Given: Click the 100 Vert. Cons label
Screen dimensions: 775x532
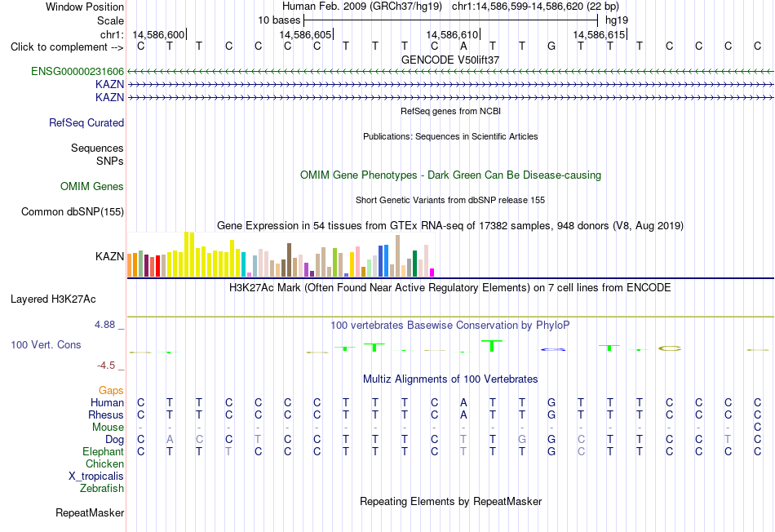Looking at the screenshot, I should [x=46, y=344].
